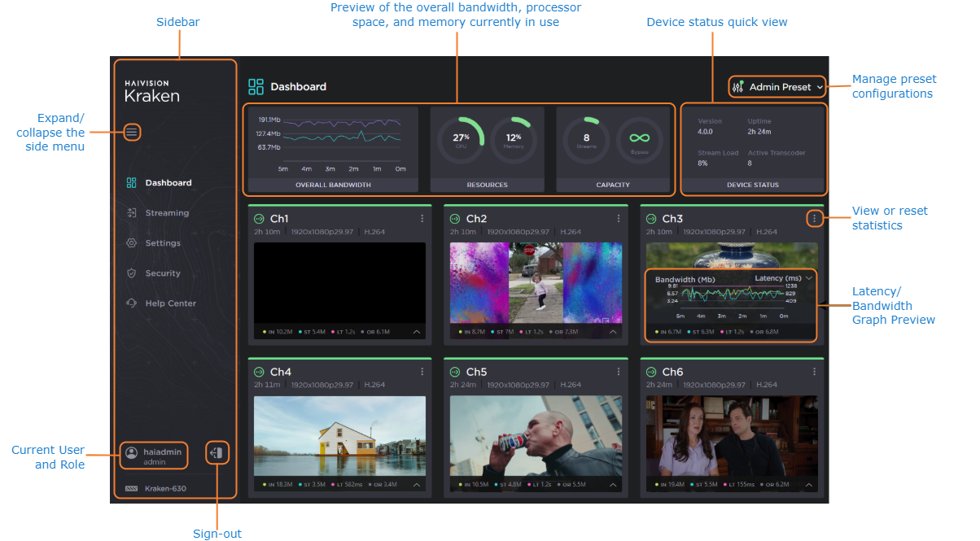The width and height of the screenshot is (980, 541).
Task: Open the Help Center icon
Action: coord(130,303)
